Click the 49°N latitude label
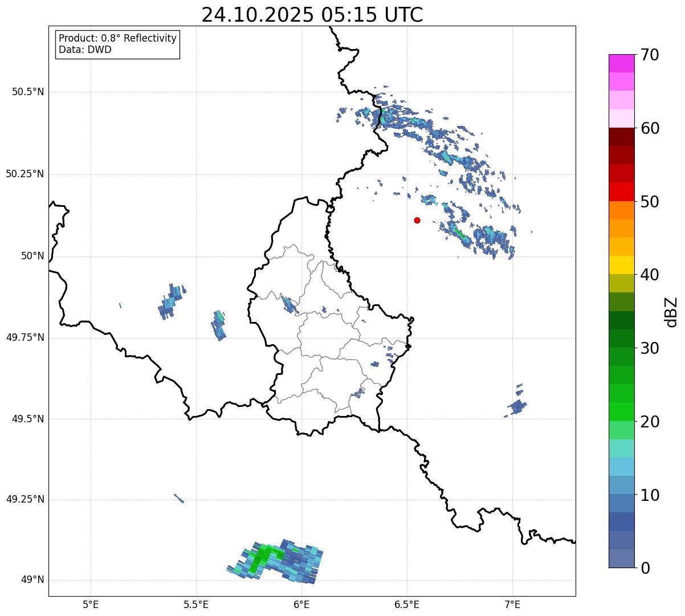Viewport: 685px width, 616px height. (33, 580)
